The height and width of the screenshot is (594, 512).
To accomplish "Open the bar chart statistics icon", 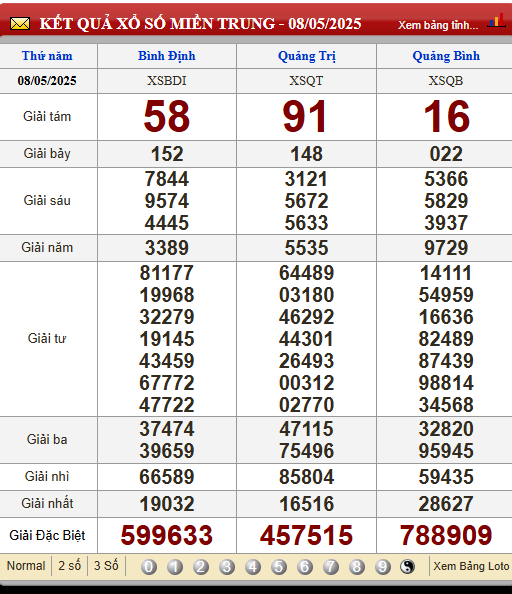I will (496, 20).
